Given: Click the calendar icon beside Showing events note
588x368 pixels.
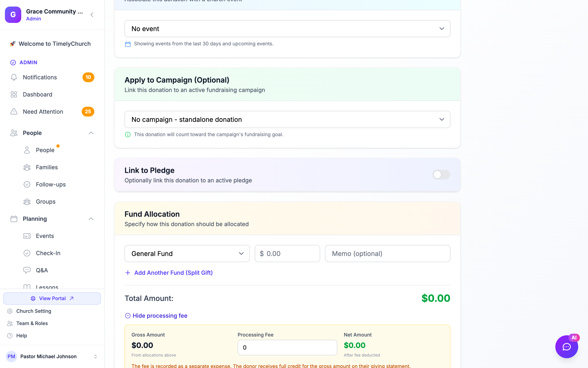Looking at the screenshot, I should (x=128, y=44).
